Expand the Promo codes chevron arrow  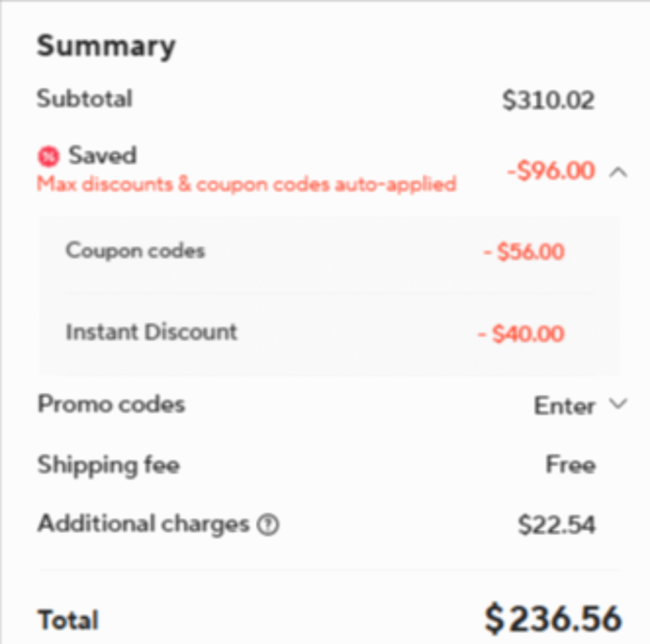(x=618, y=404)
